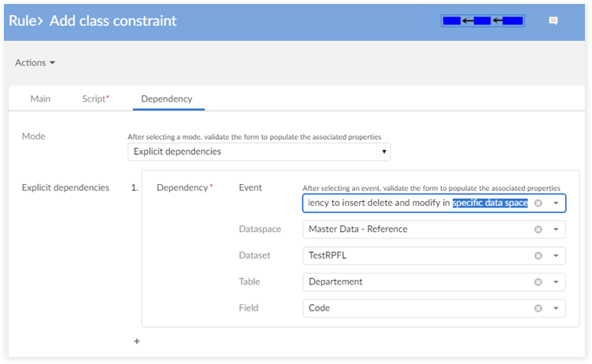Clear the Dataspace field selection

(538, 230)
